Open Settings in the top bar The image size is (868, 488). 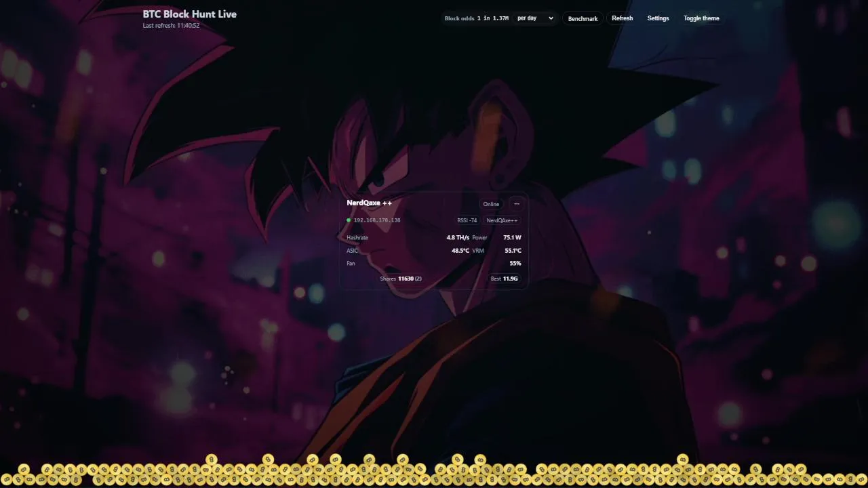[658, 18]
